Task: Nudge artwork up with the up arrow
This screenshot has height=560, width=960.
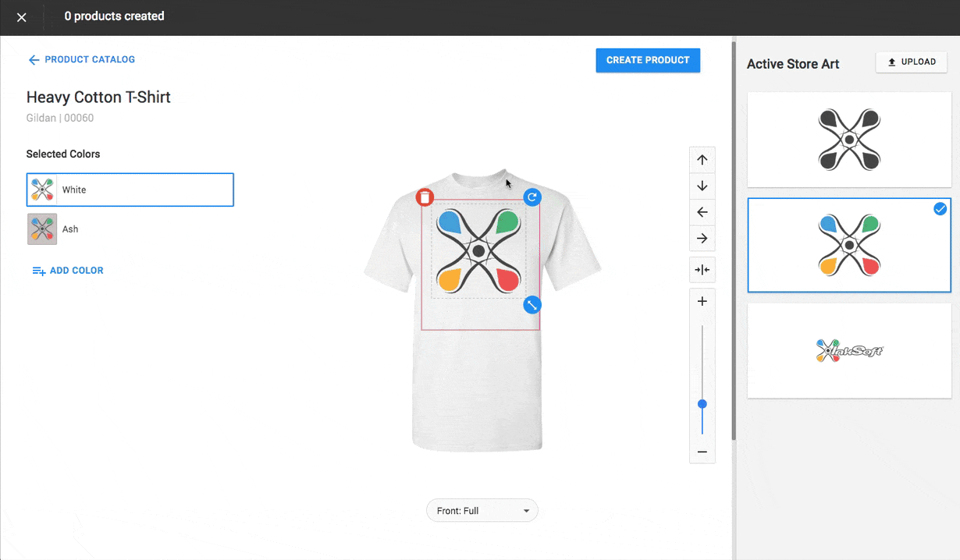Action: pos(702,160)
